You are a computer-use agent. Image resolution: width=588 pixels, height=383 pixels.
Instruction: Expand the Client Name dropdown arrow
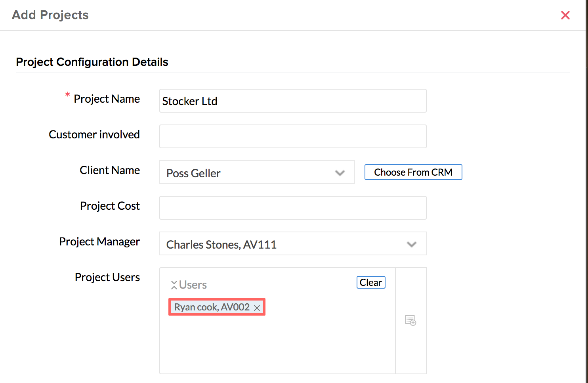click(340, 173)
